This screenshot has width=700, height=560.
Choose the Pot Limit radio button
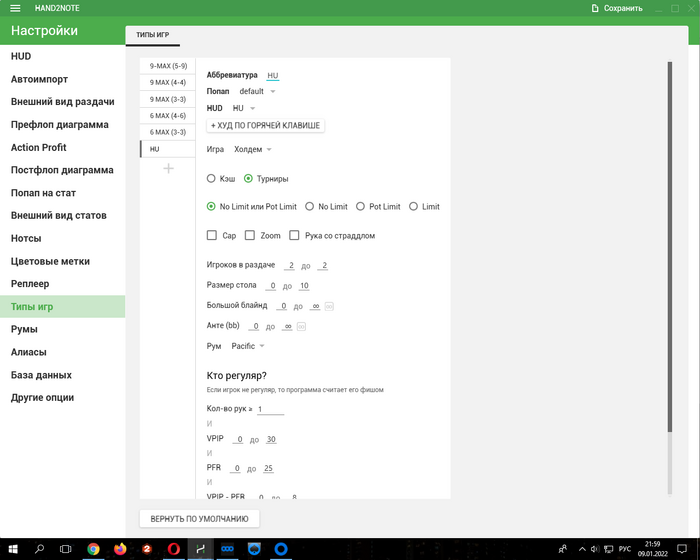tap(360, 206)
